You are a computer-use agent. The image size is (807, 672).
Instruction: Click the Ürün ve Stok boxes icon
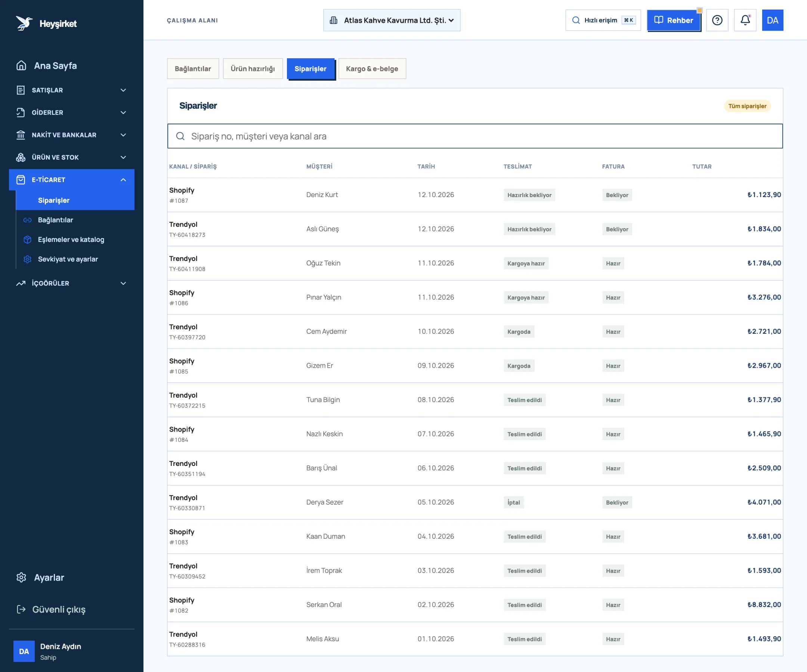click(x=21, y=158)
